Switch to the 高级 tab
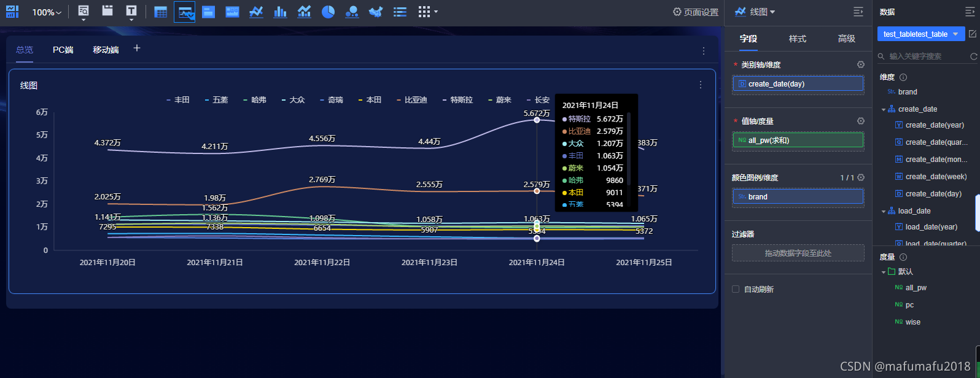980x378 pixels. (847, 39)
